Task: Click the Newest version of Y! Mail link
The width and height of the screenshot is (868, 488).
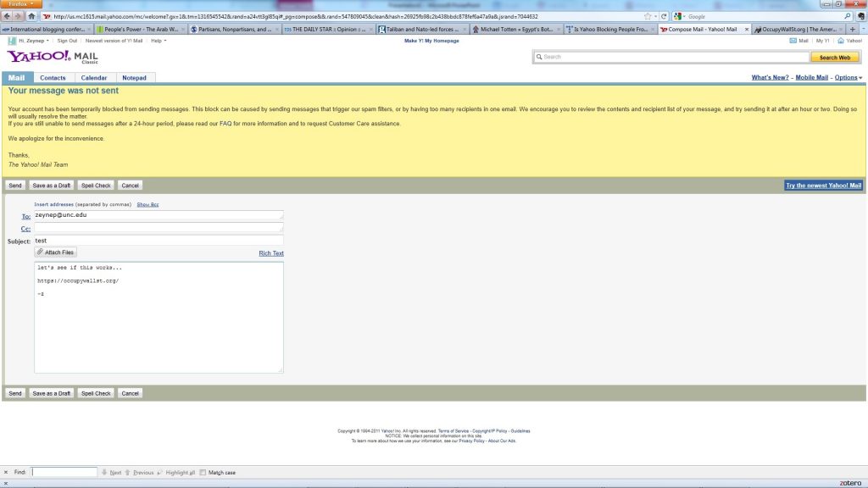Action: pos(114,41)
